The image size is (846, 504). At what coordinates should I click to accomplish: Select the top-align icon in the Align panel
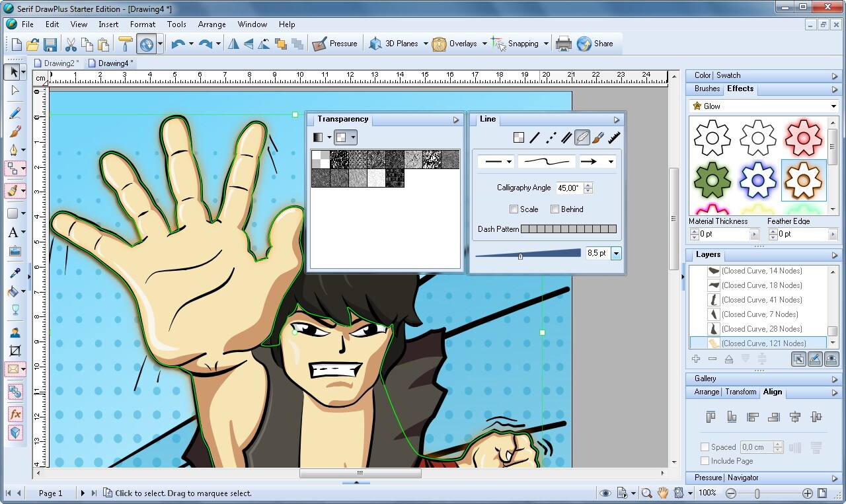711,417
